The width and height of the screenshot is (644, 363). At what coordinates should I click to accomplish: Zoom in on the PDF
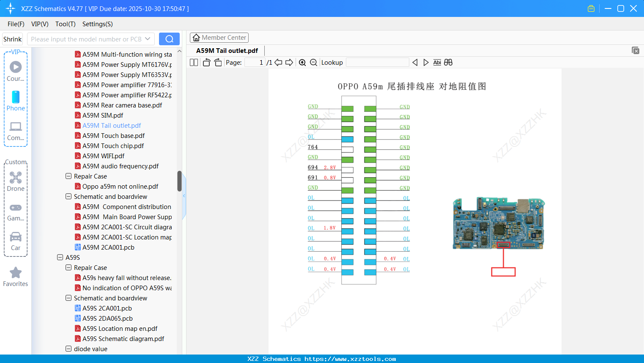click(302, 63)
